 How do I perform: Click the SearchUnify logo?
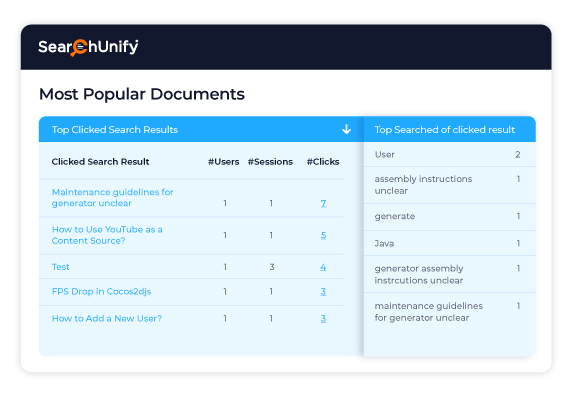[x=88, y=47]
